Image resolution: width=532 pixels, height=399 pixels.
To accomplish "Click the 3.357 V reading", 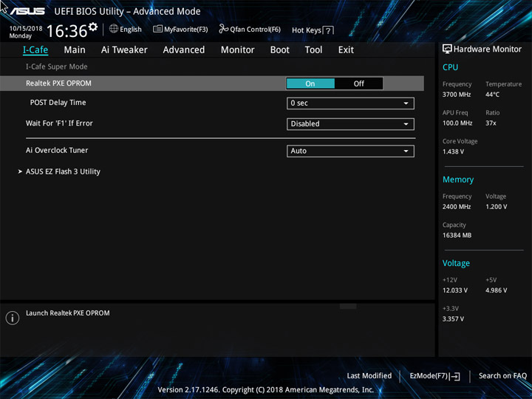I will click(x=453, y=319).
